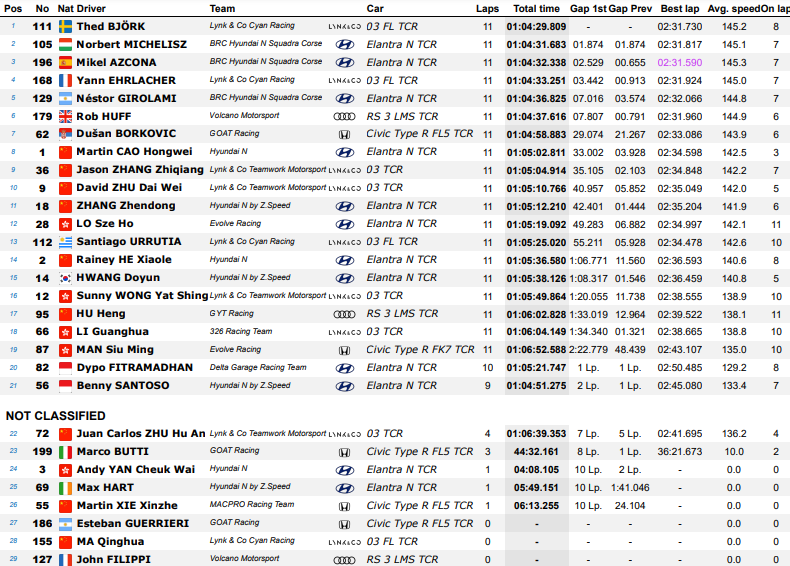
Task: Click the Audi rings logo in HU Heng's row
Action: [345, 314]
